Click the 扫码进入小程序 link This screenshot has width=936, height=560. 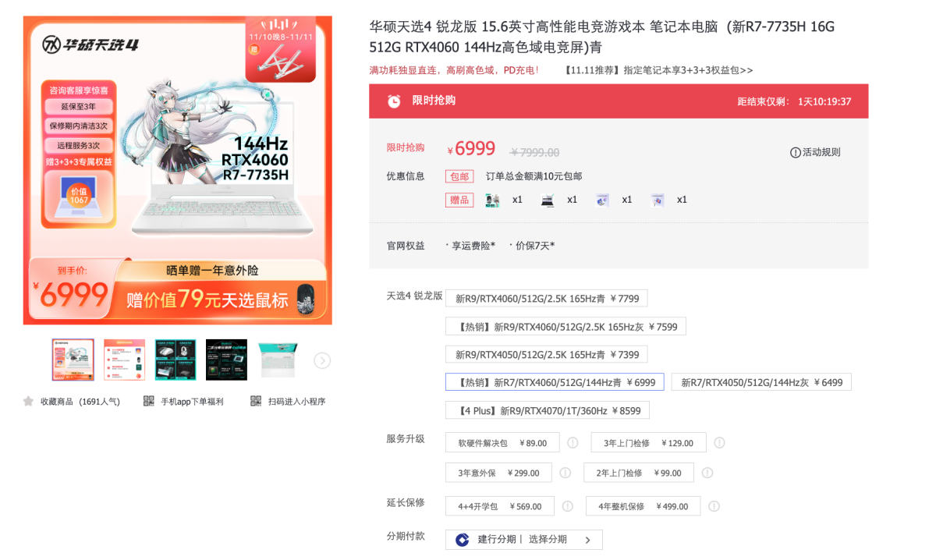(x=296, y=402)
